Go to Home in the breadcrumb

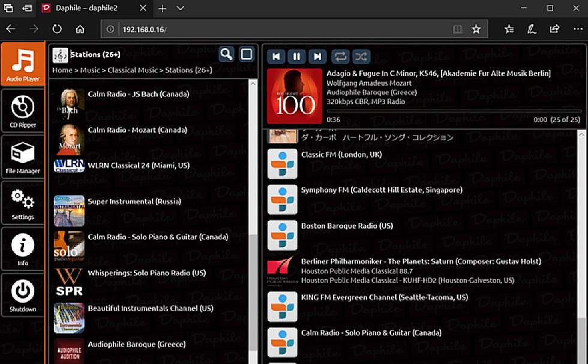62,70
